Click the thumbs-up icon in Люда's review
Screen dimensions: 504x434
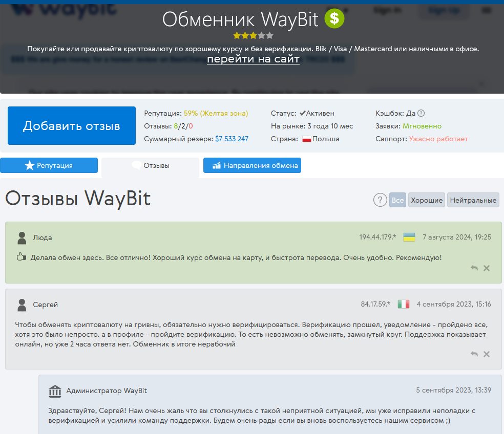click(x=21, y=257)
